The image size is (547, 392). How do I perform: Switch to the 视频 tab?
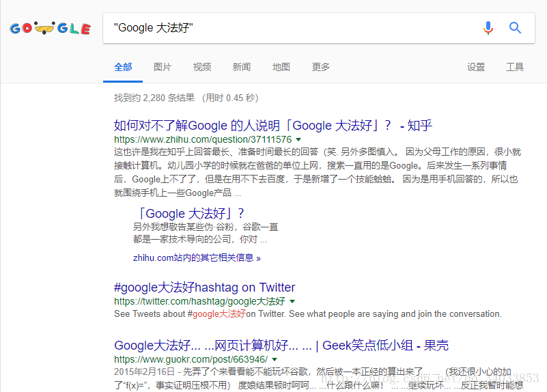tap(202, 67)
